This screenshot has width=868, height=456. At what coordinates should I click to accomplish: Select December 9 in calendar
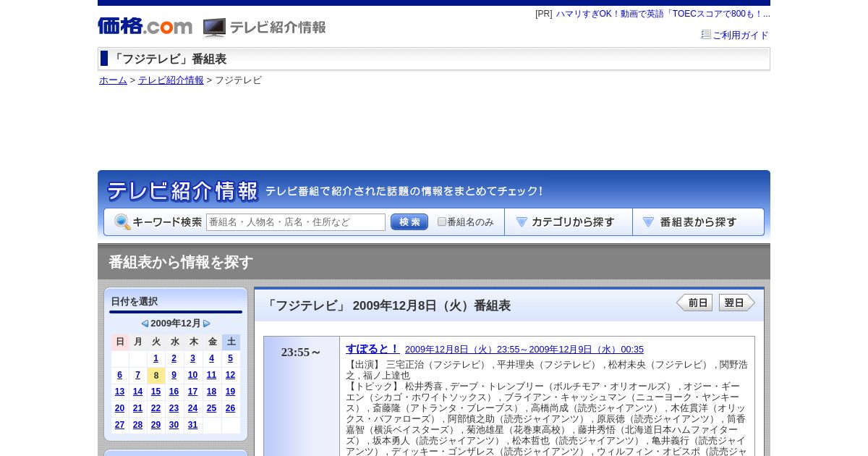pyautogui.click(x=174, y=375)
